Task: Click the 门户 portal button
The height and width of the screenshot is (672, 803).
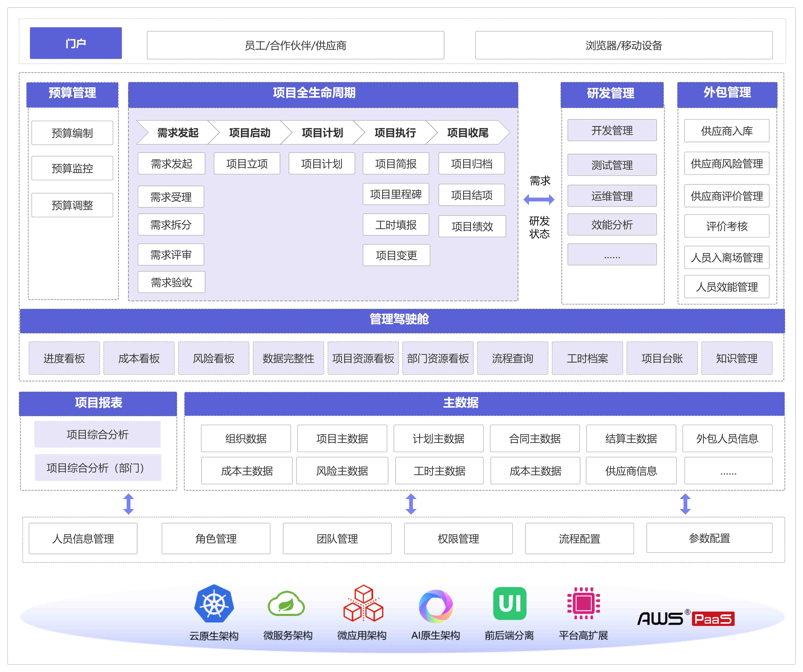Action: 76,43
